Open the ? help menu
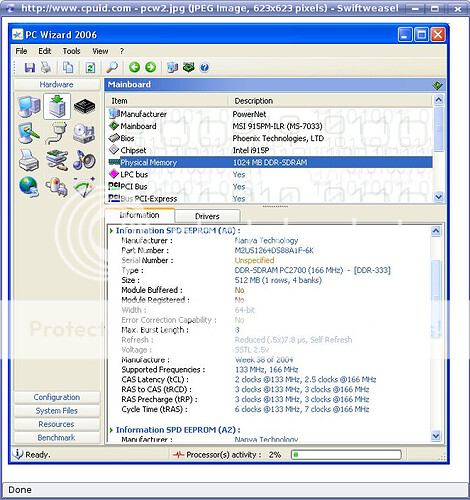The width and height of the screenshot is (470, 500). (x=122, y=51)
